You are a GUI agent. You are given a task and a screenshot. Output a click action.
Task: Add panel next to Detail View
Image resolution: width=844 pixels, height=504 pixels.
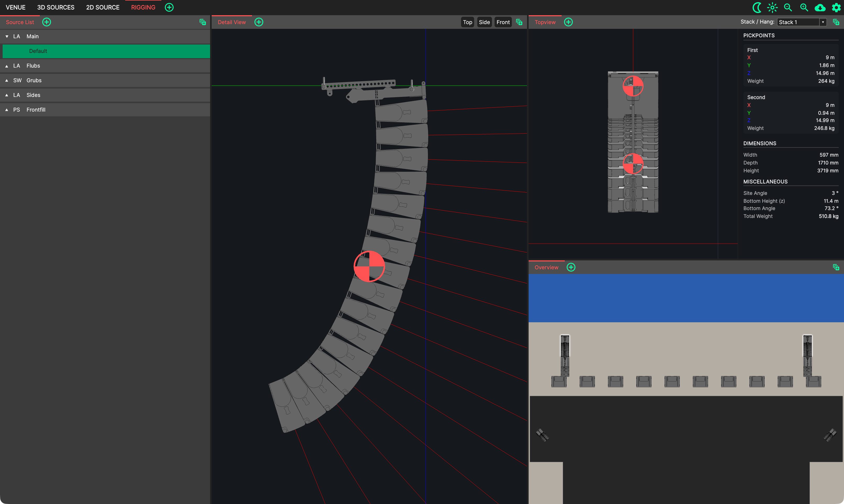coord(259,22)
